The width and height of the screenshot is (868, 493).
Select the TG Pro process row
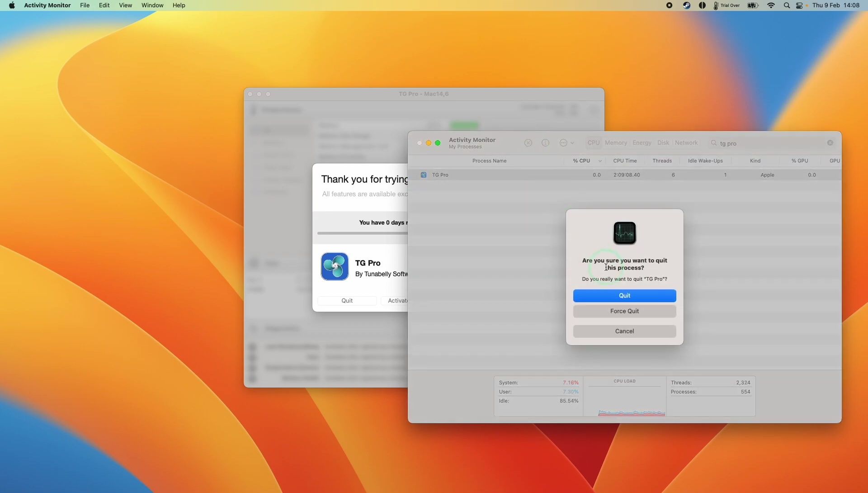pyautogui.click(x=624, y=175)
